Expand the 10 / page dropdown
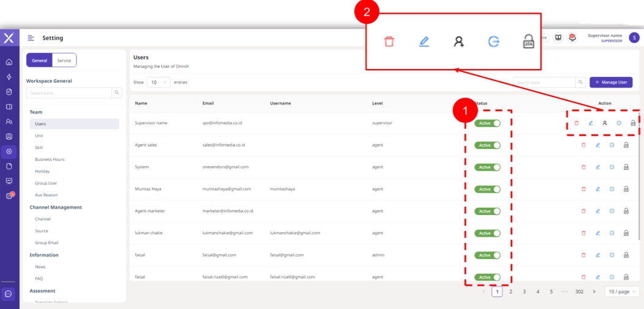The image size is (644, 309). [622, 292]
